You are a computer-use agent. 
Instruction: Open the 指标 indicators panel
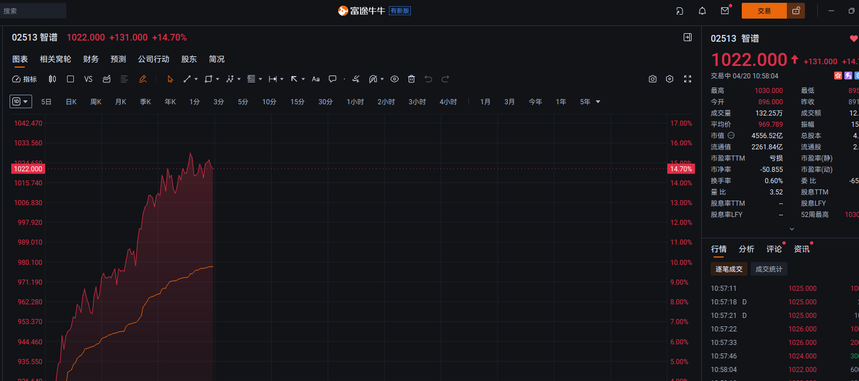tap(25, 79)
